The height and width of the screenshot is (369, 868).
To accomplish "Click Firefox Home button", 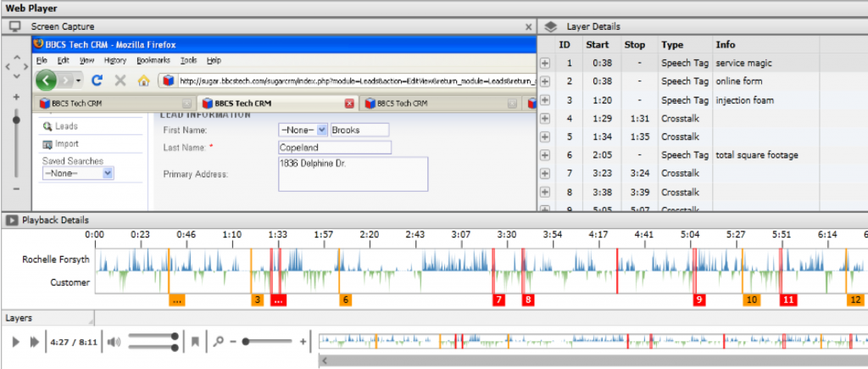I will pos(144,81).
